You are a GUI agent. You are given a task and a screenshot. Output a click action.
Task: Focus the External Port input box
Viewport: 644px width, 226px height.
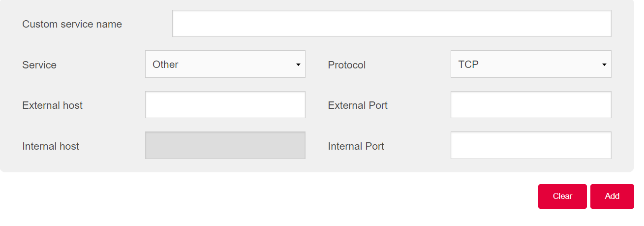click(x=530, y=105)
